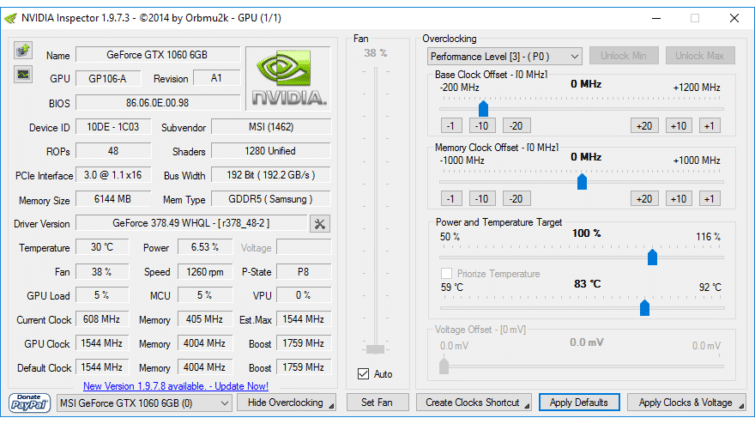Click the temperature target slider handle

[x=645, y=308]
